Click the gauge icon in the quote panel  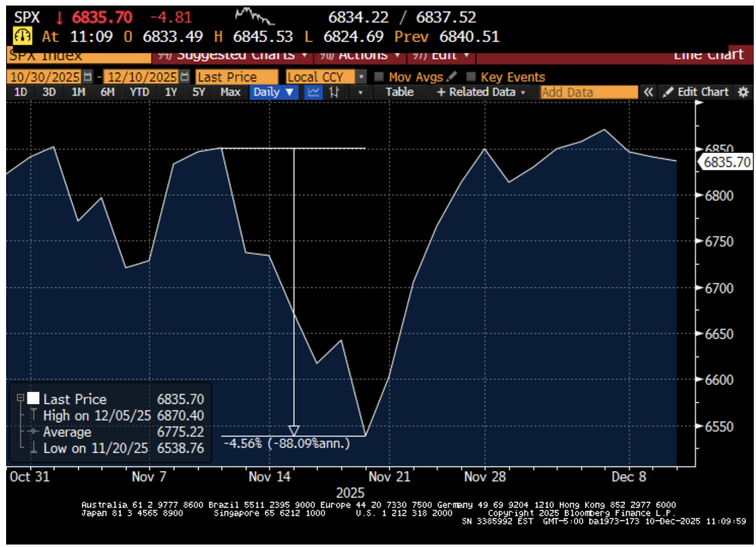tap(22, 37)
